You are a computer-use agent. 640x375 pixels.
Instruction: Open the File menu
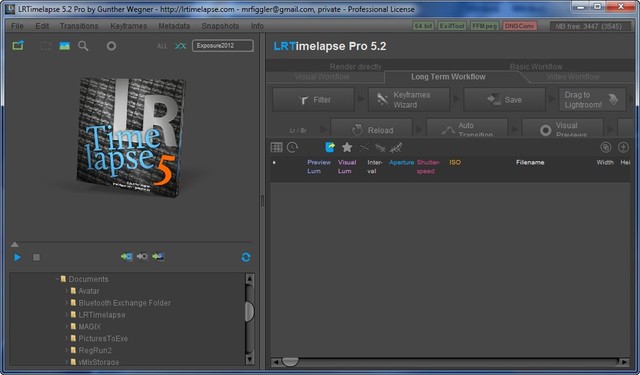tap(17, 26)
